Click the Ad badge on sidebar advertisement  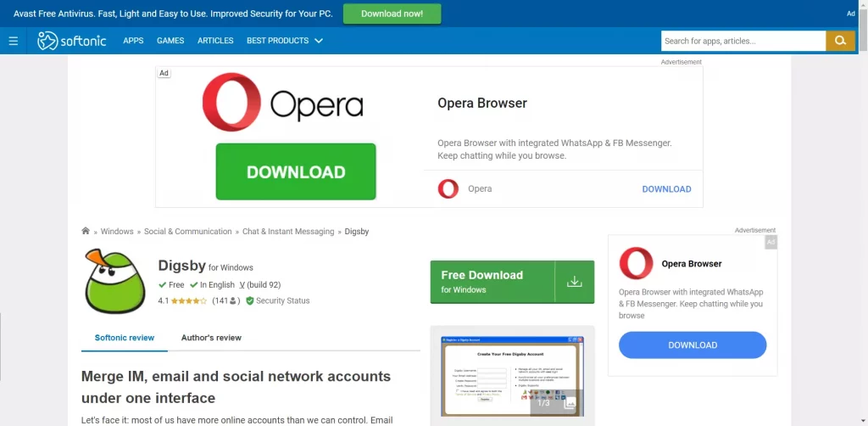coord(771,242)
